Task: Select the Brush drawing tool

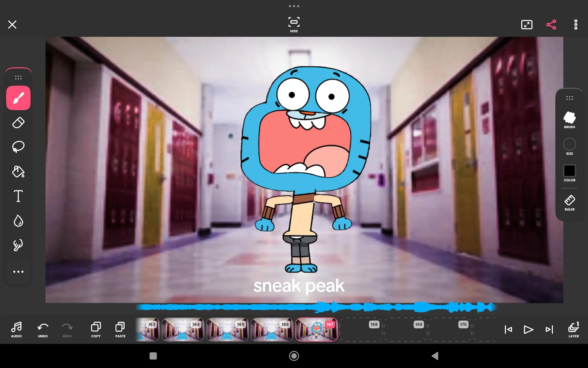Action: click(18, 98)
